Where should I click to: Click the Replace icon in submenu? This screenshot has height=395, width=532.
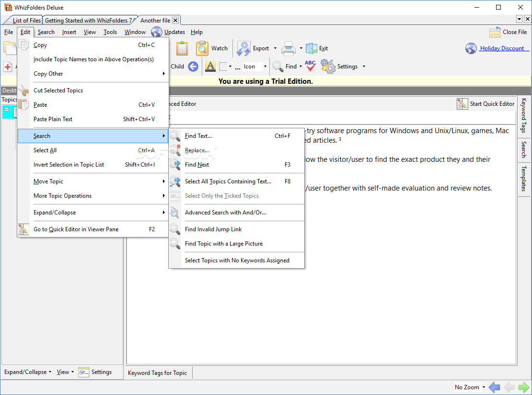click(175, 150)
